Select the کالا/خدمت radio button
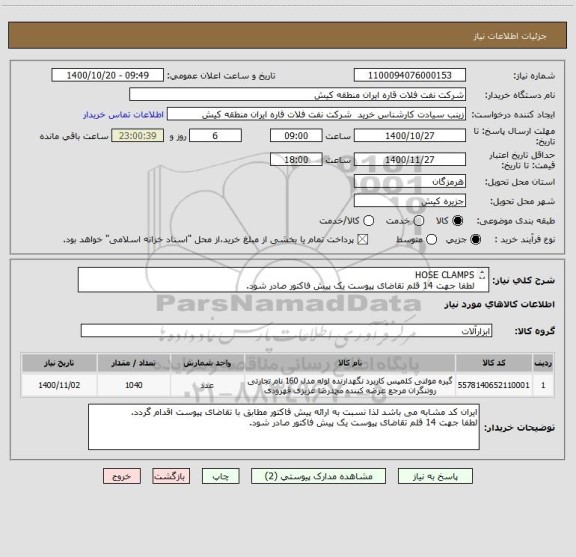The image size is (576, 557). (368, 220)
